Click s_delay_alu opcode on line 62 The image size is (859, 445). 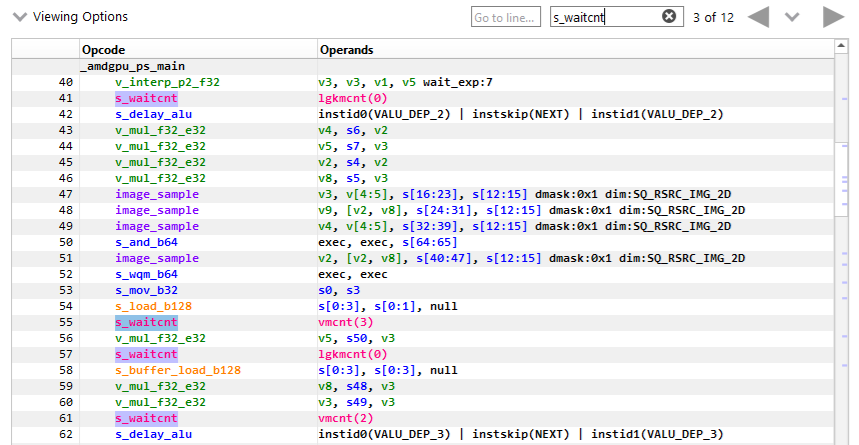pyautogui.click(x=153, y=434)
